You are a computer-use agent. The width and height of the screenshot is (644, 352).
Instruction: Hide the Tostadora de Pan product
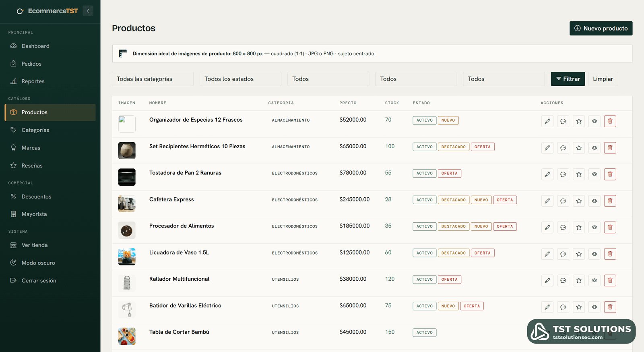pos(594,174)
